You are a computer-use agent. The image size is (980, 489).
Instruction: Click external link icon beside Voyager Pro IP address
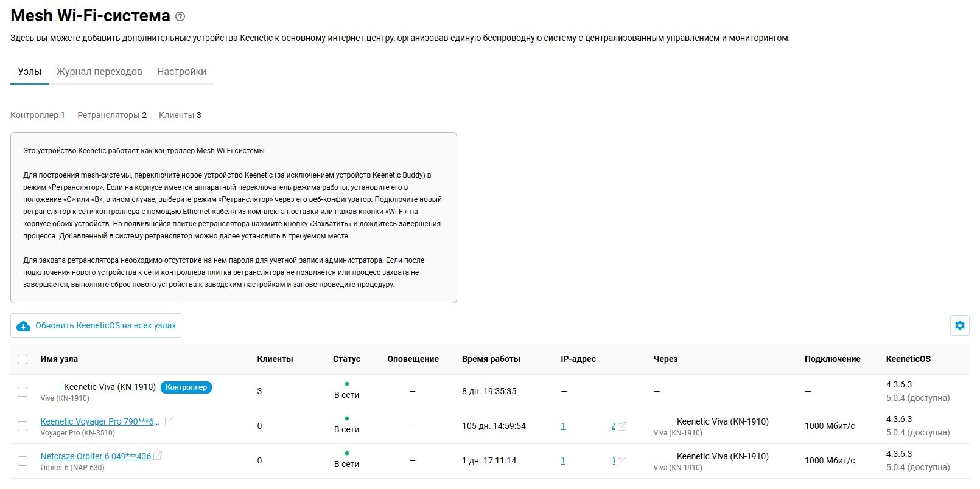(621, 426)
